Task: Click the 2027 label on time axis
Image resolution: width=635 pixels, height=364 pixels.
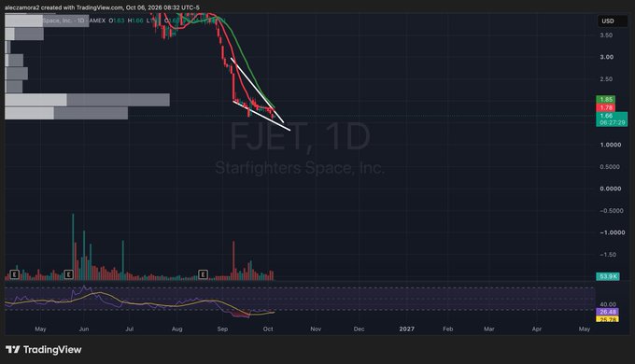Action: click(406, 329)
